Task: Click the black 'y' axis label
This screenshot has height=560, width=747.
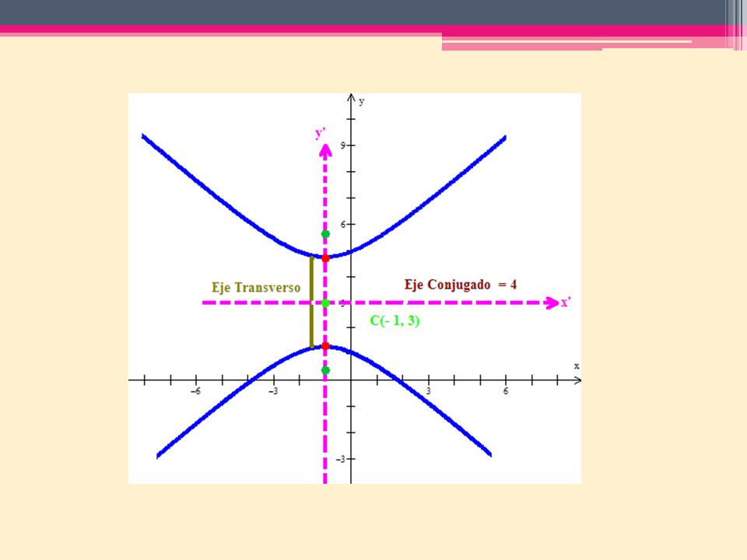Action: click(362, 101)
